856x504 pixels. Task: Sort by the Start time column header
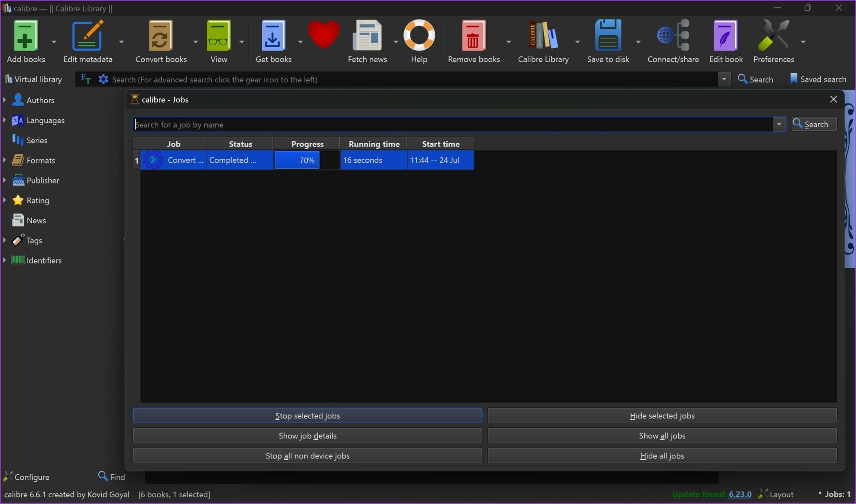pos(441,144)
